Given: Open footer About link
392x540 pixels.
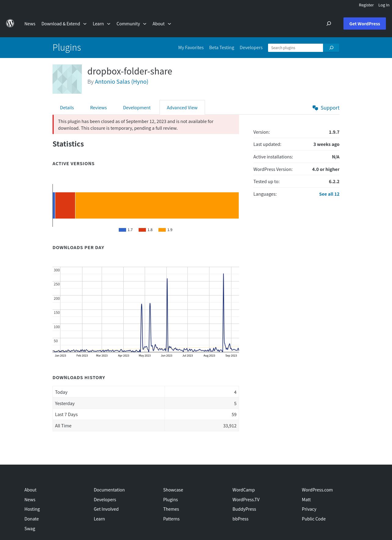Looking at the screenshot, I should coord(30,490).
